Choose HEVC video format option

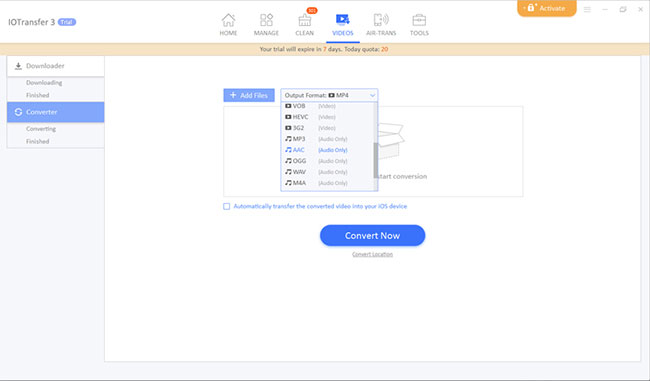[327, 117]
